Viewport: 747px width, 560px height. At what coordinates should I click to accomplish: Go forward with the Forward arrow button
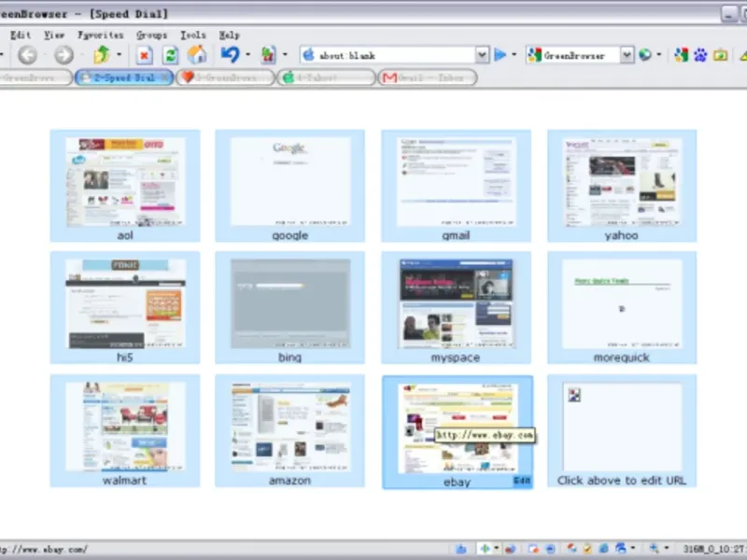(x=63, y=55)
